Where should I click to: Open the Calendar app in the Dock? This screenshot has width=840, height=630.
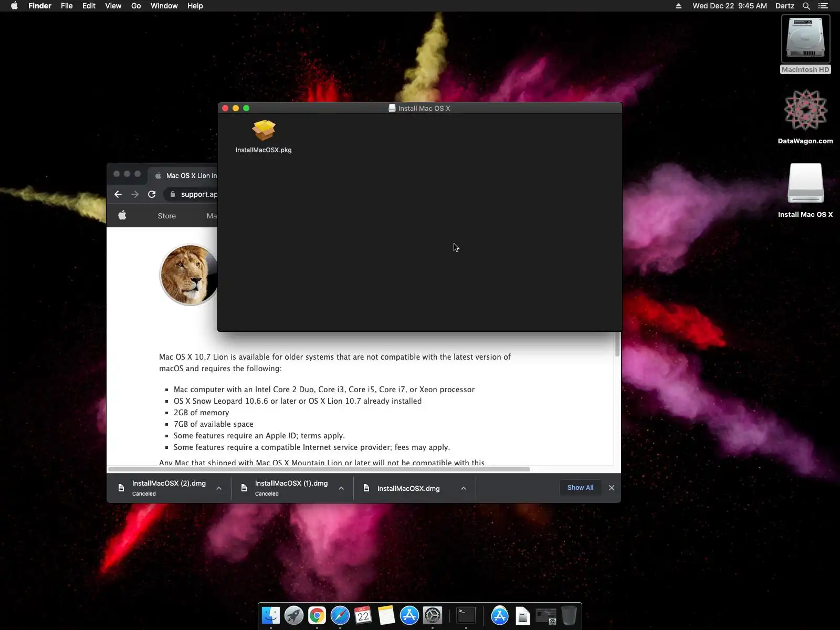click(363, 615)
